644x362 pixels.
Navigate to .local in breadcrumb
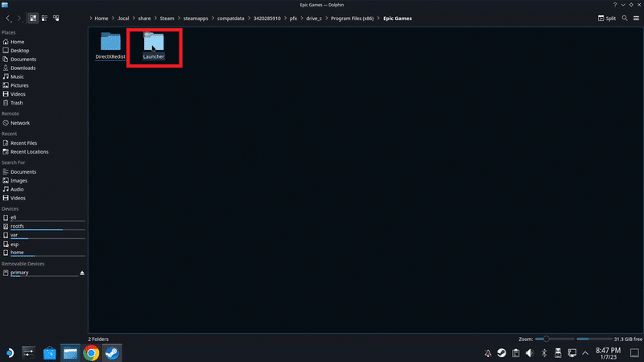[123, 18]
